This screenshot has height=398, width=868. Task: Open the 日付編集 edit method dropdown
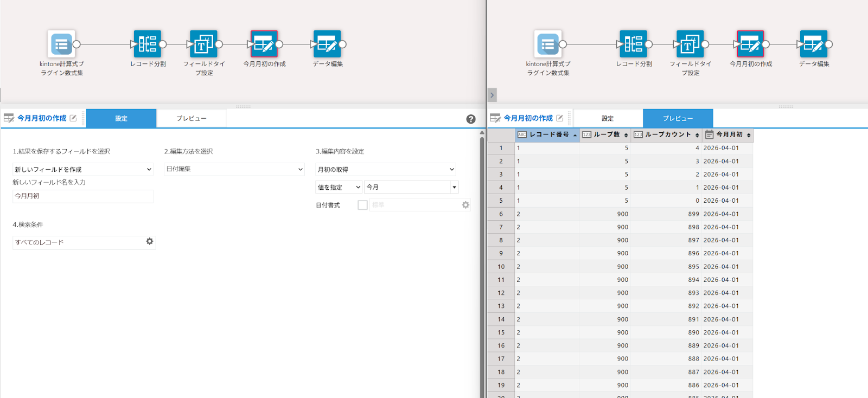click(x=234, y=169)
